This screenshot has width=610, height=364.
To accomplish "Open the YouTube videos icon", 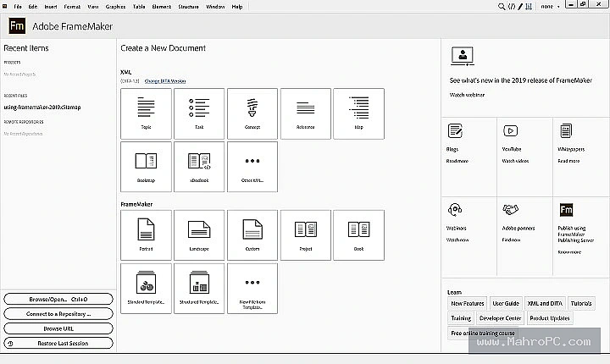I will (510, 130).
